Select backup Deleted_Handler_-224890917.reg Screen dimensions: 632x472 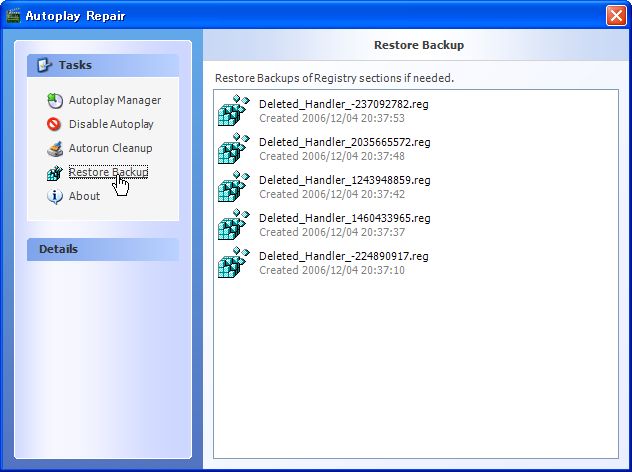point(344,256)
